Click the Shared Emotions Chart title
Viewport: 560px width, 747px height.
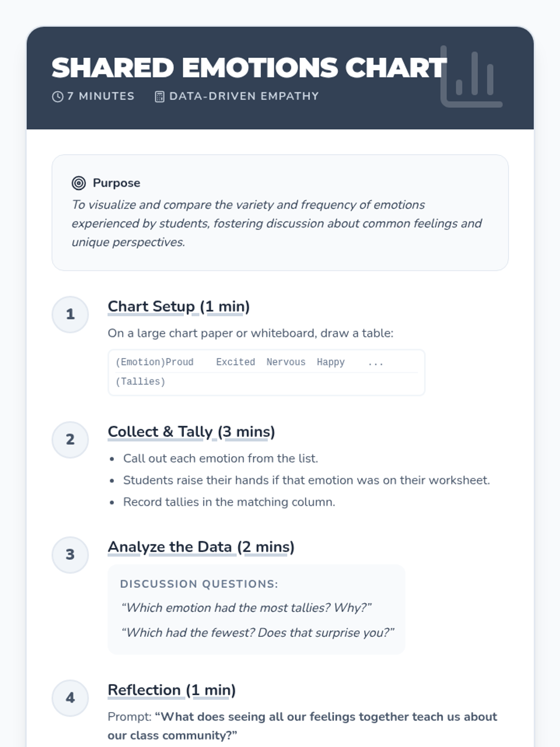coord(249,68)
